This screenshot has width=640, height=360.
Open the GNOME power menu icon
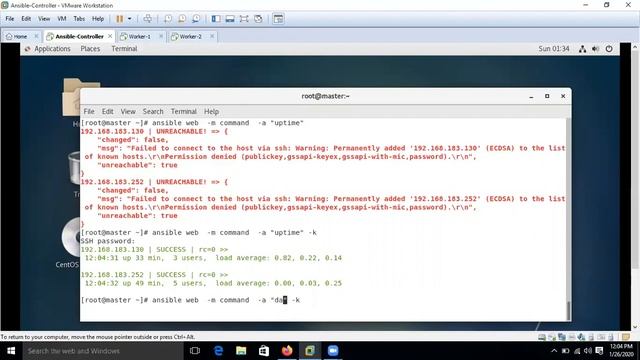[609, 49]
